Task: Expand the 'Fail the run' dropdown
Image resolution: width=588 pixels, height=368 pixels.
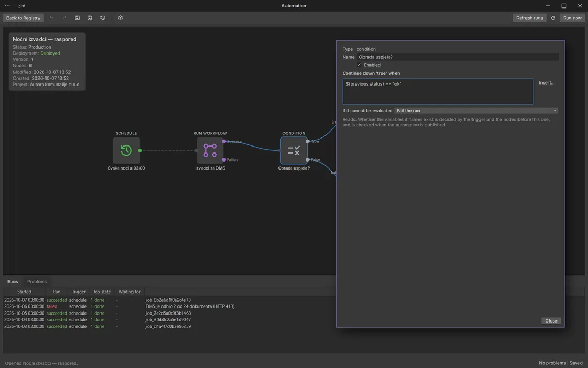Action: point(476,111)
